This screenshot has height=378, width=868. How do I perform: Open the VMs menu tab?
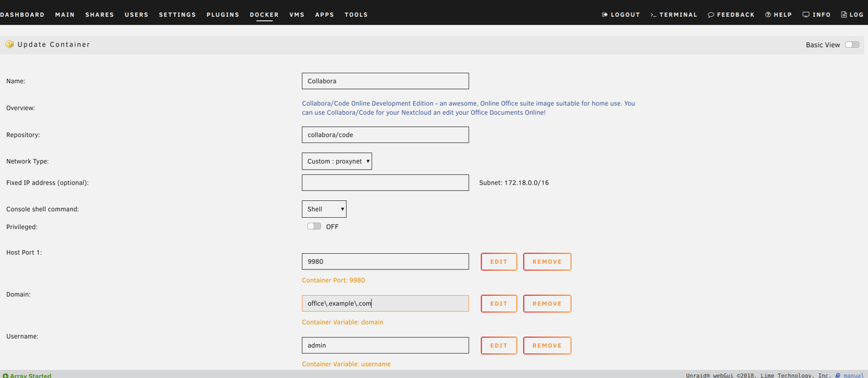[296, 14]
